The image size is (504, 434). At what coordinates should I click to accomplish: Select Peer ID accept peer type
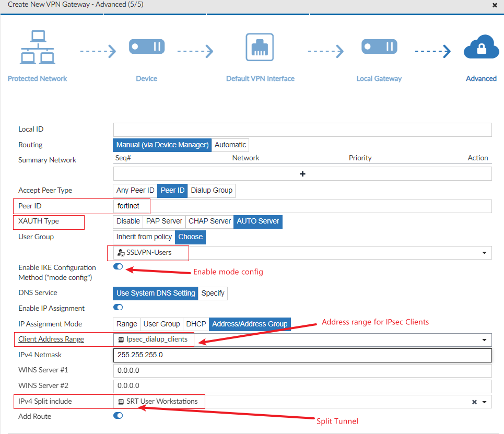(172, 190)
